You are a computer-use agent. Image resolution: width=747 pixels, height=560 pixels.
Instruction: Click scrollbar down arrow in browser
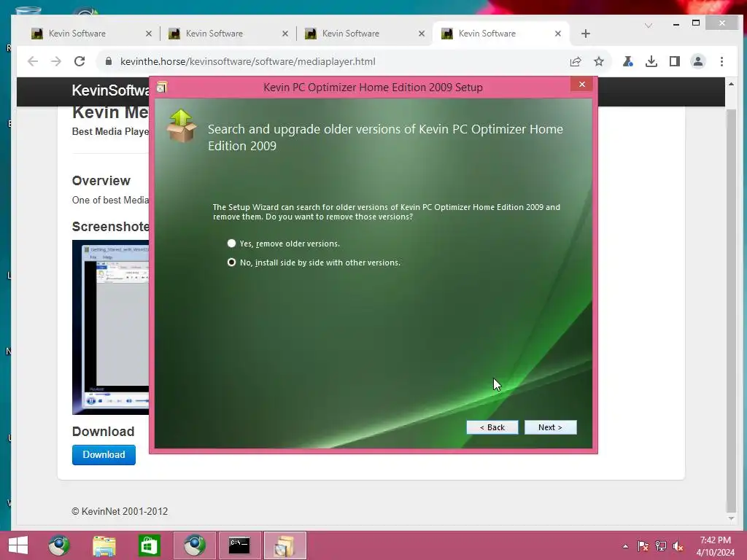click(x=731, y=518)
